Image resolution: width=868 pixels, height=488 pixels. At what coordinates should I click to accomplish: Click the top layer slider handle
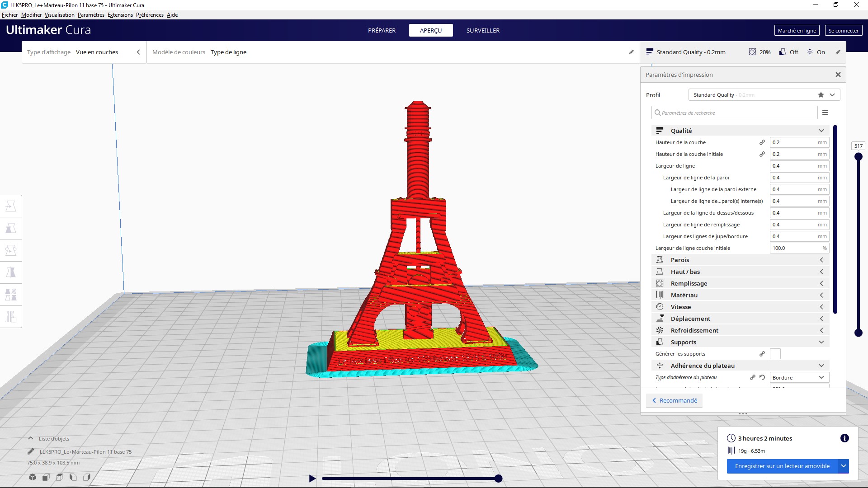[x=858, y=156]
